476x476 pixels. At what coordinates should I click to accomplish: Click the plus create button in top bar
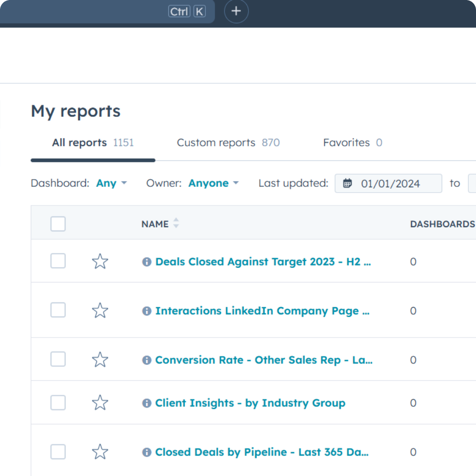[236, 11]
